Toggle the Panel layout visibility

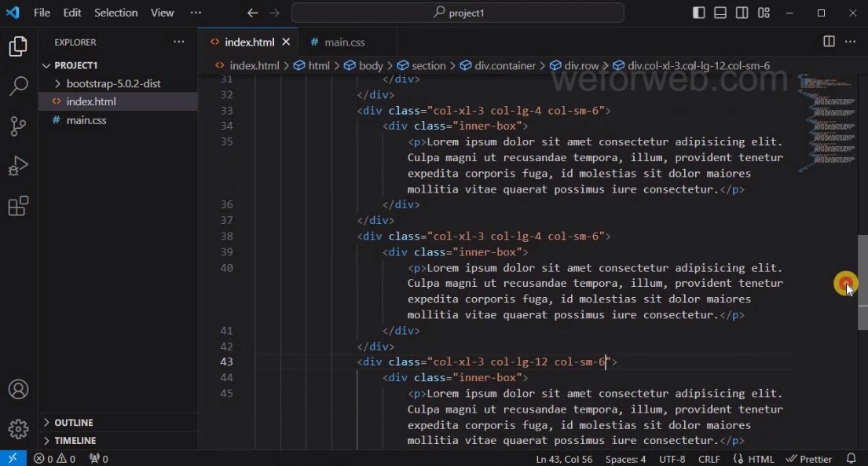(x=720, y=13)
